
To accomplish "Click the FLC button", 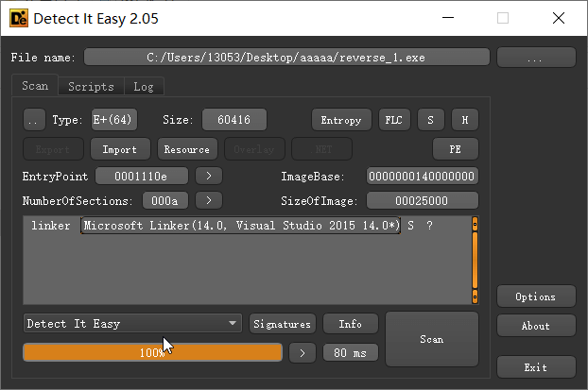I will (394, 120).
